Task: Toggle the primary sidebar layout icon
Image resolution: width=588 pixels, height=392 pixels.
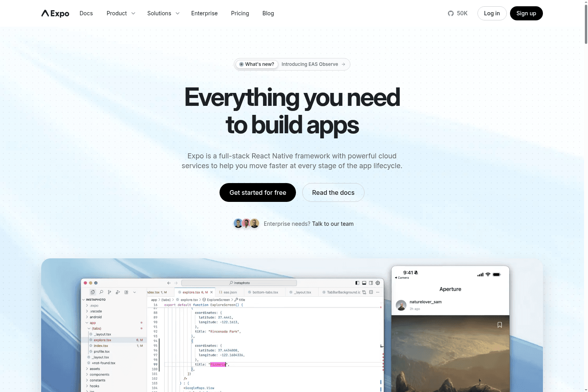Action: [x=357, y=283]
